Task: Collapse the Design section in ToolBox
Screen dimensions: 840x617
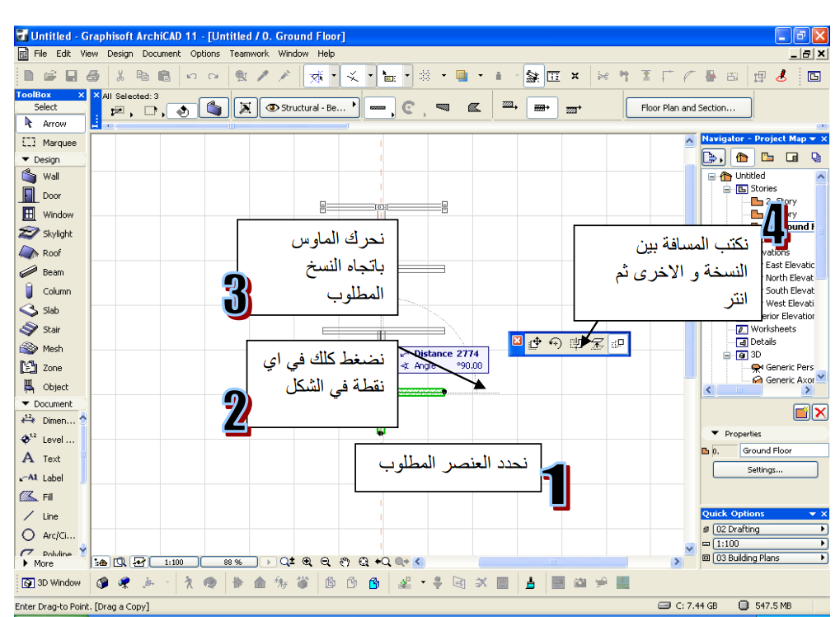Action: [x=26, y=160]
